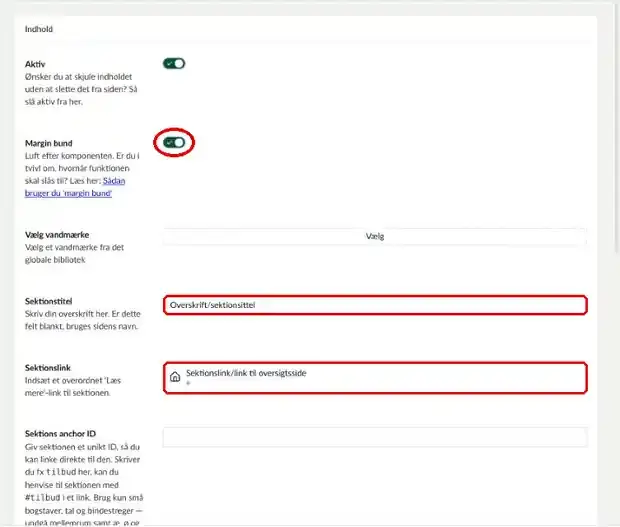Toggle the Margin bund switch
This screenshot has height=527, width=620.
click(x=174, y=143)
